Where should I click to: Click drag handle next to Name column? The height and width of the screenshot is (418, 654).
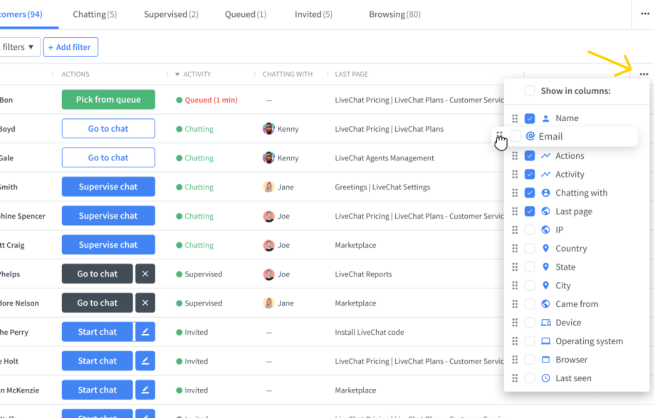(x=515, y=118)
